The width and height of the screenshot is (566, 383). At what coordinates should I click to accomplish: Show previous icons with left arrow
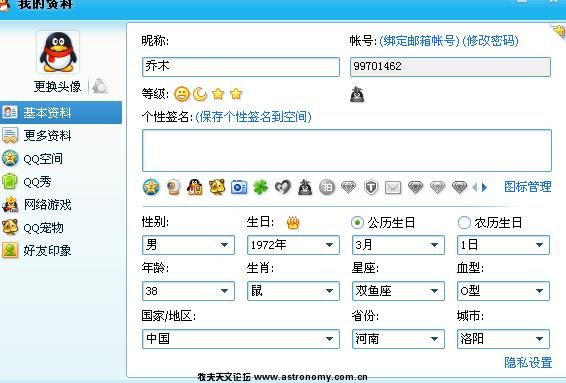pyautogui.click(x=475, y=187)
